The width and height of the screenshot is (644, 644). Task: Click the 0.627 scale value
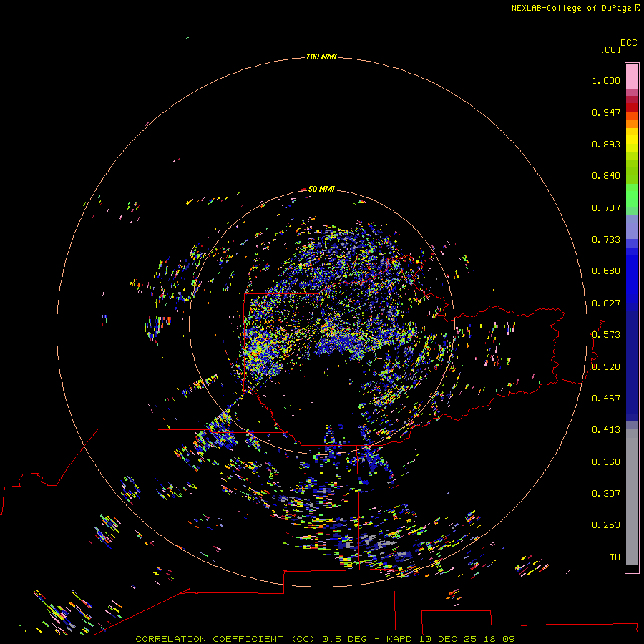coord(606,303)
